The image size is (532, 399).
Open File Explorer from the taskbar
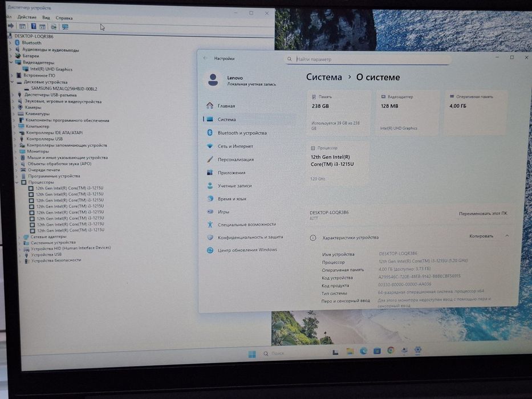click(x=350, y=352)
